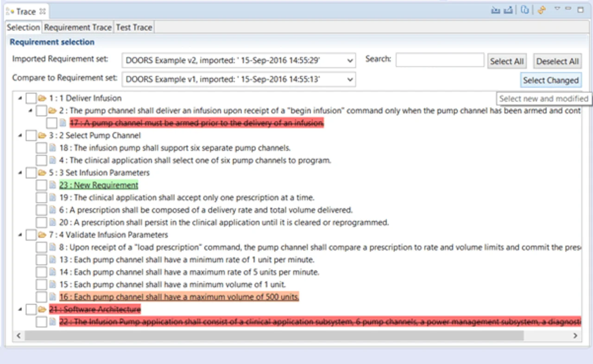Screen dimensions: 593x364
Task: Click document icon of requirement 14
Action: click(52, 272)
